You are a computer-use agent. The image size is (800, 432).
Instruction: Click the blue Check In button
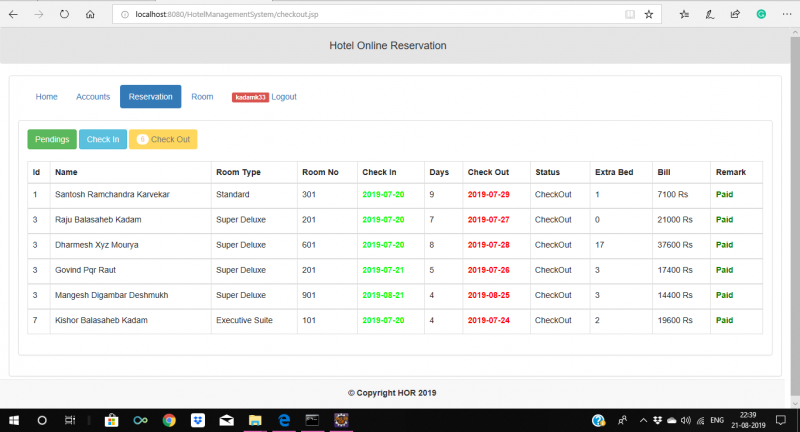click(x=103, y=139)
